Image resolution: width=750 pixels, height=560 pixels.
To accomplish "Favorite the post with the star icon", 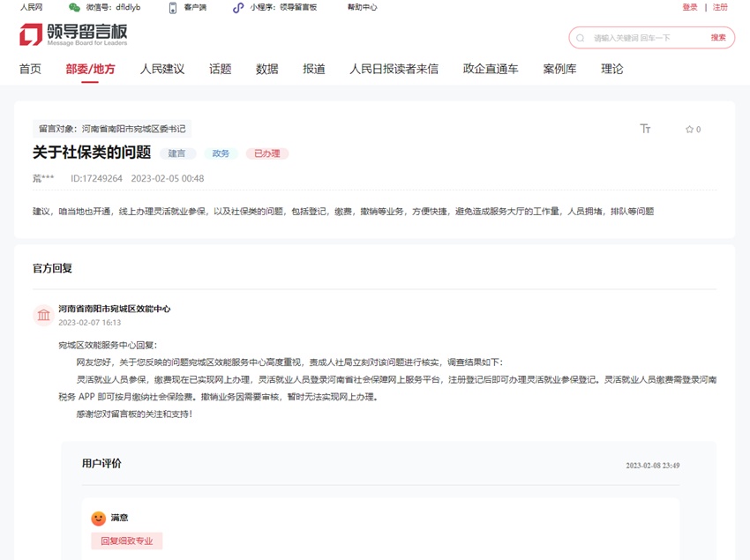I will click(689, 129).
